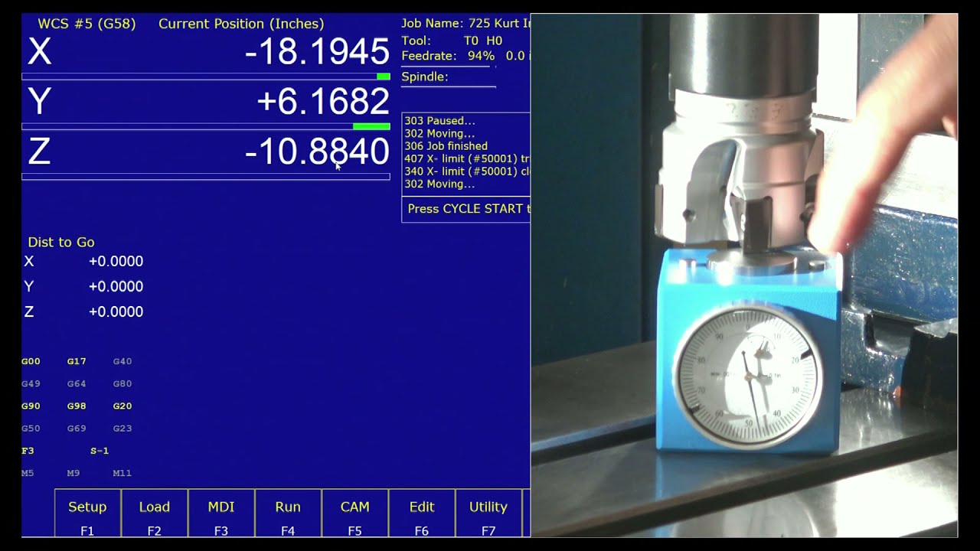
Task: Click the Dist to Go heading
Action: coord(61,242)
